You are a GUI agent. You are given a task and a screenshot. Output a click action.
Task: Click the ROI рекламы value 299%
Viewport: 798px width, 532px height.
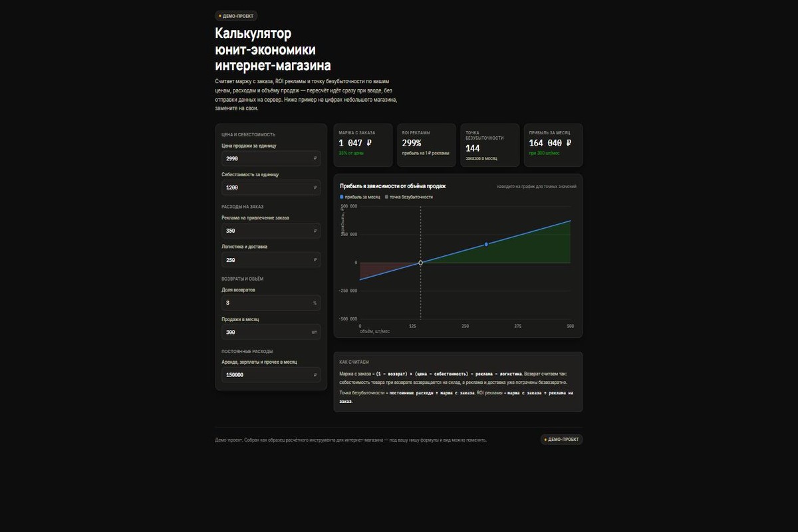[412, 143]
